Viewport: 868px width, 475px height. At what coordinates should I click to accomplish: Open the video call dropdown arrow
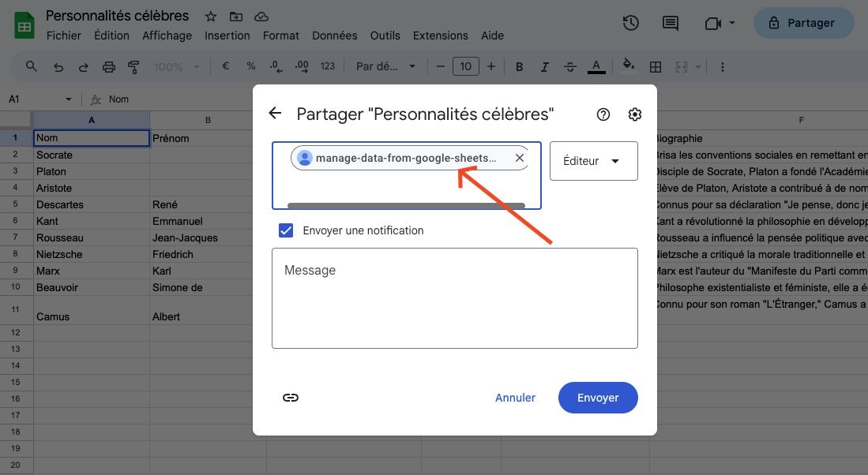point(732,23)
